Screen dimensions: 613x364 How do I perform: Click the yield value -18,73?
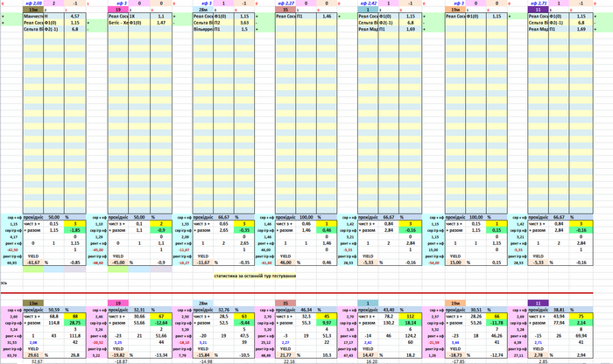tap(455, 355)
